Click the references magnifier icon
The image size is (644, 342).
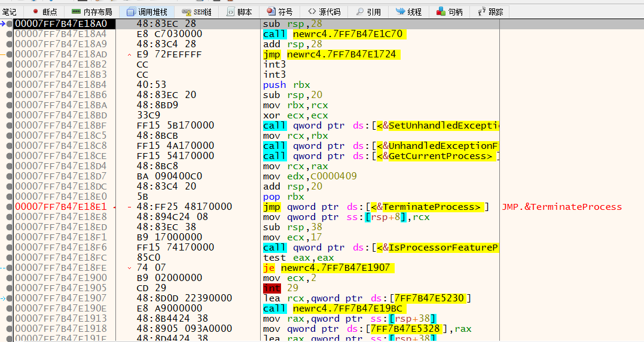tap(359, 11)
